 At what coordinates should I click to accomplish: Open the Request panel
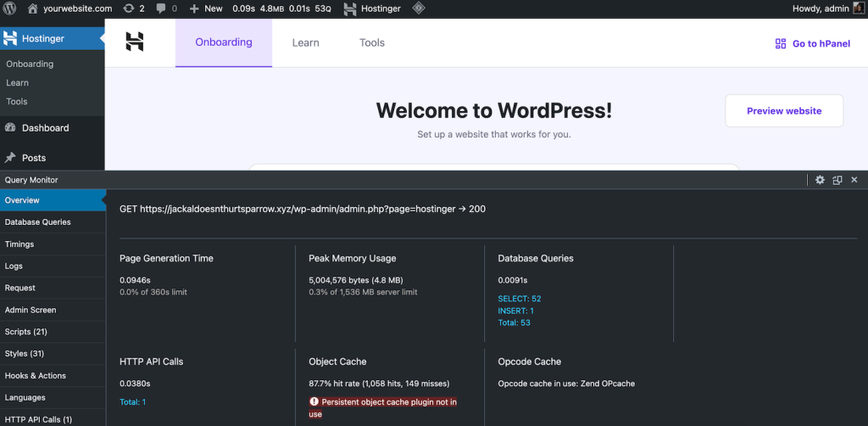point(53,288)
